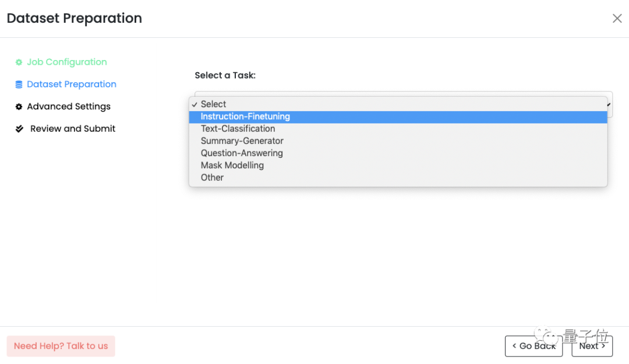Go to the Advanced Settings step

(68, 107)
